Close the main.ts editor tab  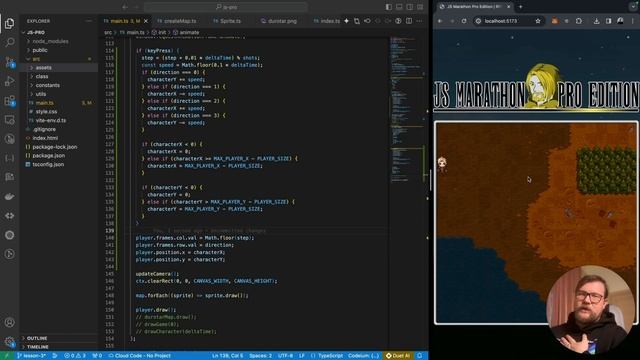(x=146, y=21)
